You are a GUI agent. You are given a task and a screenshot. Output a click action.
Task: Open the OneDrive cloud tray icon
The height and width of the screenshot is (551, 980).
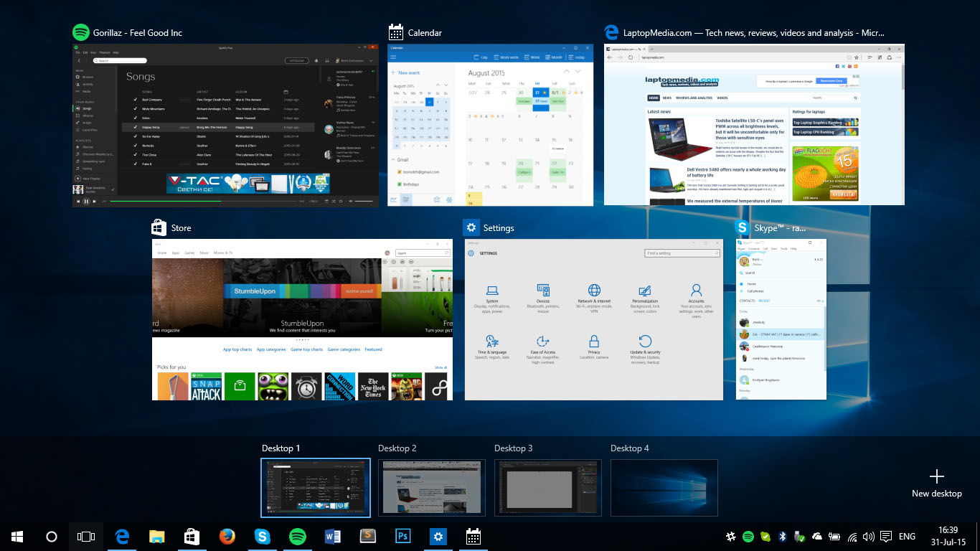(817, 536)
